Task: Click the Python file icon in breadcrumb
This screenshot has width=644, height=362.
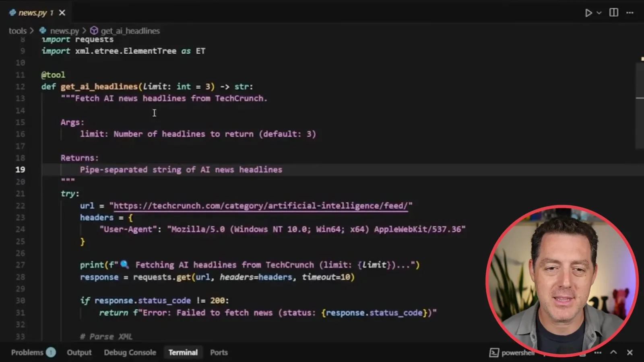Action: coord(43,31)
